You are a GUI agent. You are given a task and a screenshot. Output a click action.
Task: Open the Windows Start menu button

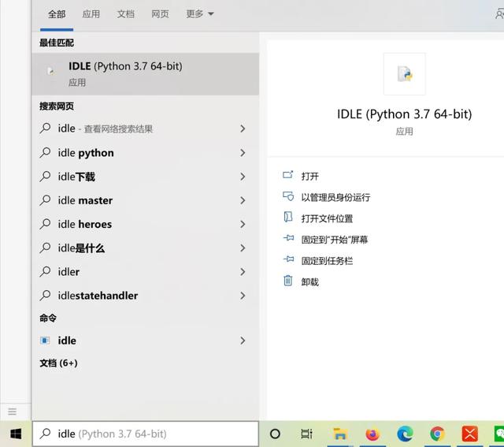[x=16, y=434]
